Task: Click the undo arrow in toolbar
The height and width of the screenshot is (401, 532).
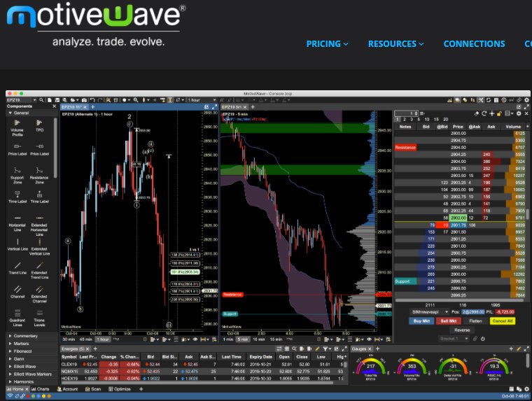Action: pos(92,100)
